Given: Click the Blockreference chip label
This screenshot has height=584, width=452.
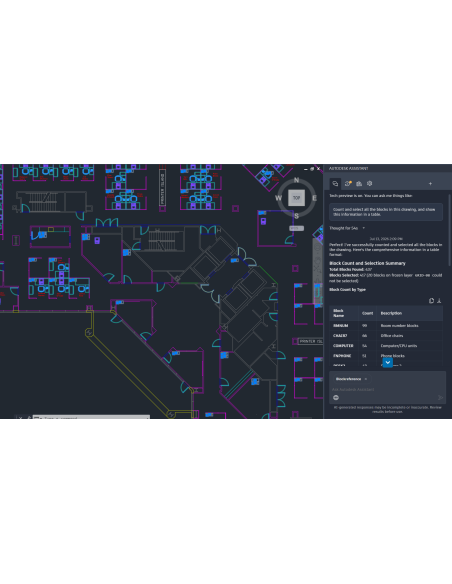Looking at the screenshot, I should pos(348,379).
